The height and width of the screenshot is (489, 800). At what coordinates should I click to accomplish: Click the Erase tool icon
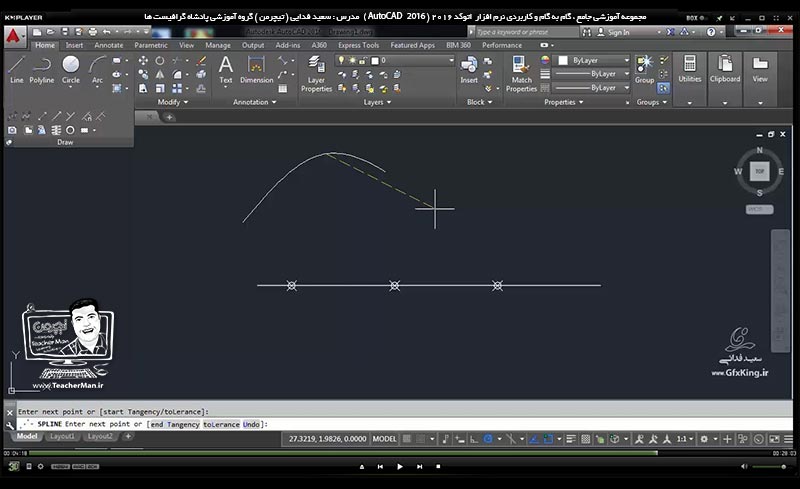click(202, 61)
